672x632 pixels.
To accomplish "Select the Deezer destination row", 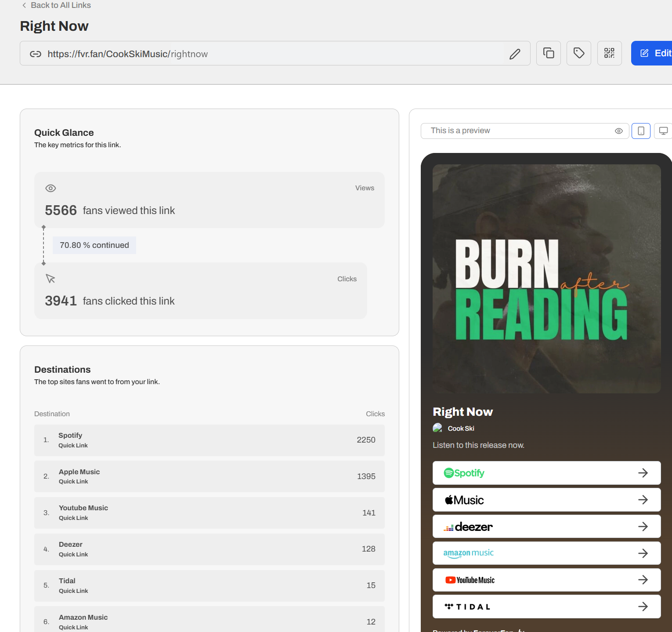I will [210, 549].
